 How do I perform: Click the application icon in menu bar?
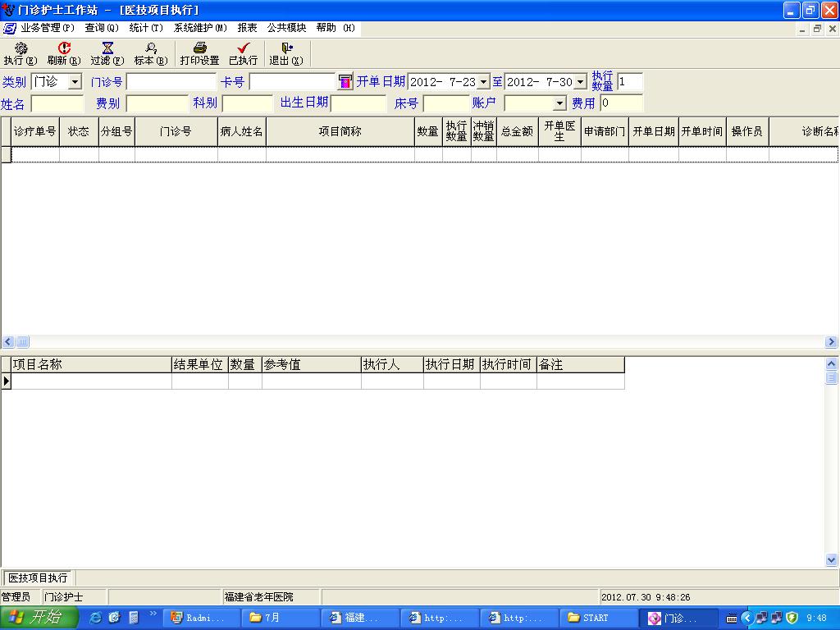tap(9, 28)
